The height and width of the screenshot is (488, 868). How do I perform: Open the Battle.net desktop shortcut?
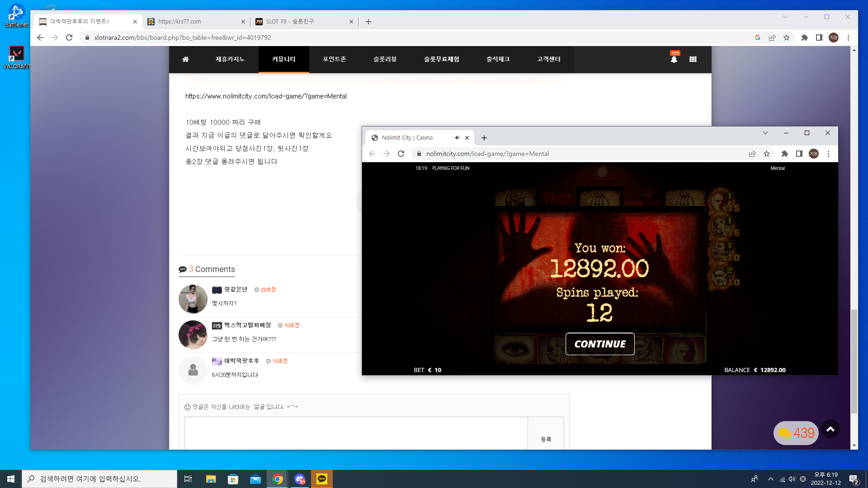[x=16, y=16]
